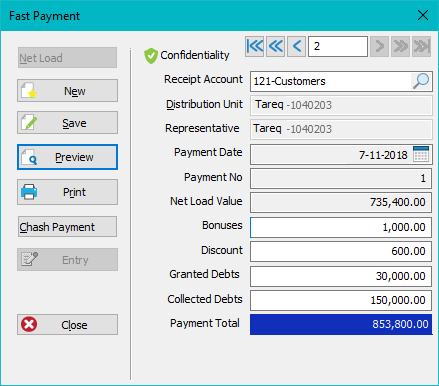Click the Payment No field

pyautogui.click(x=341, y=178)
